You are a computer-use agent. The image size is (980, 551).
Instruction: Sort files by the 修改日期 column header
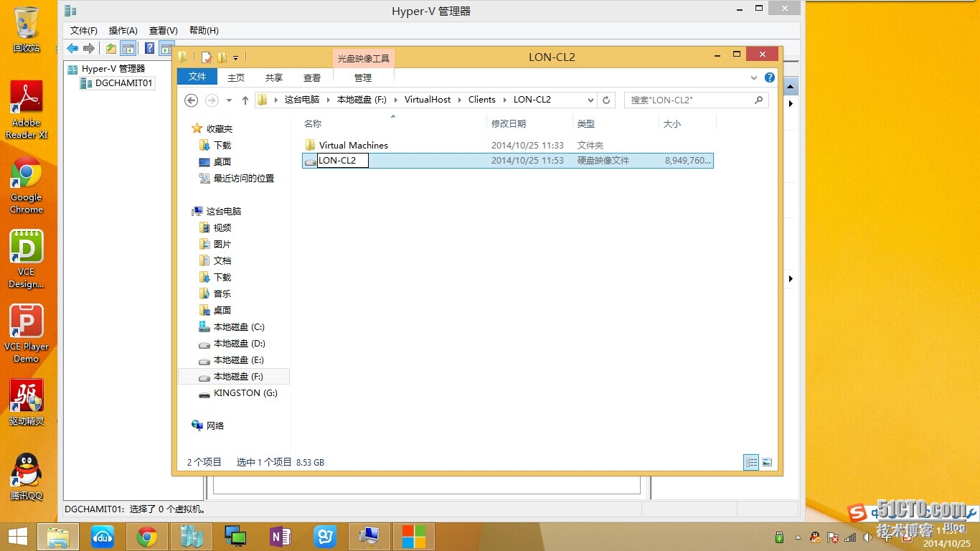click(x=509, y=123)
